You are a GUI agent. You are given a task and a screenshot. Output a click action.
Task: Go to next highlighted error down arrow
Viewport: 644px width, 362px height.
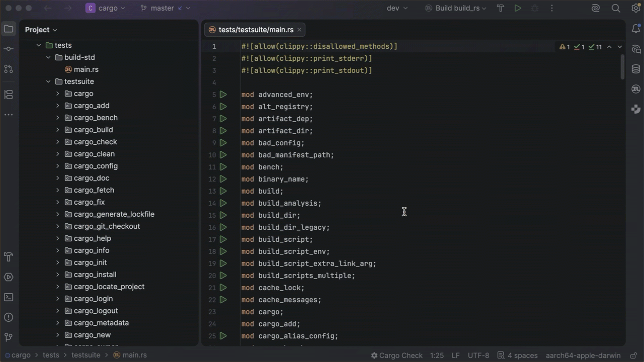tap(620, 47)
